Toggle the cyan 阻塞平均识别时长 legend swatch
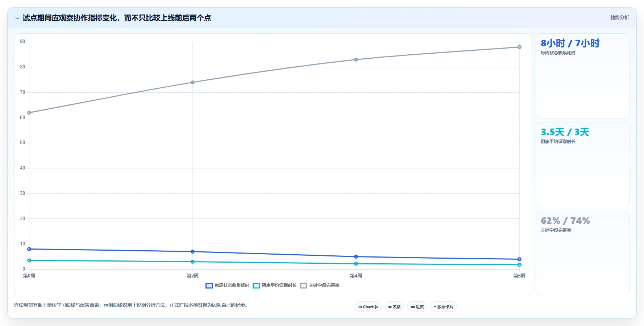Screen dimensions: 644x326 (256, 286)
